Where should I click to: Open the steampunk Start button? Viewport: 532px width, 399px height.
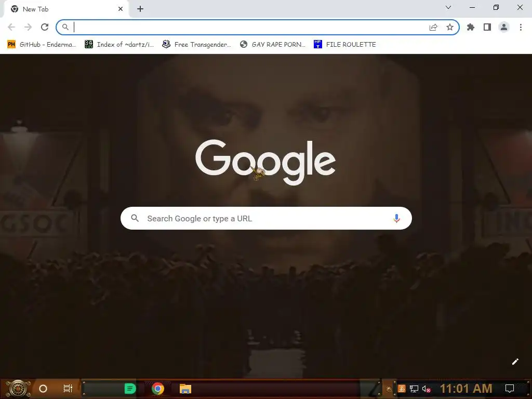18,389
